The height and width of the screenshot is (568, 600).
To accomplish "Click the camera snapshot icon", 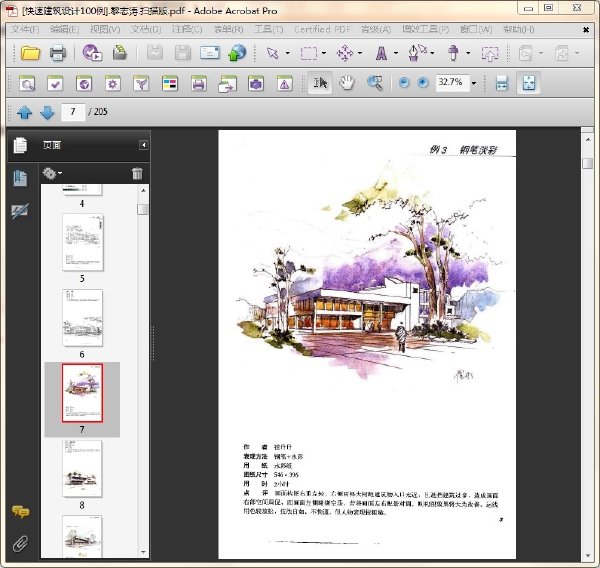I will pos(256,83).
